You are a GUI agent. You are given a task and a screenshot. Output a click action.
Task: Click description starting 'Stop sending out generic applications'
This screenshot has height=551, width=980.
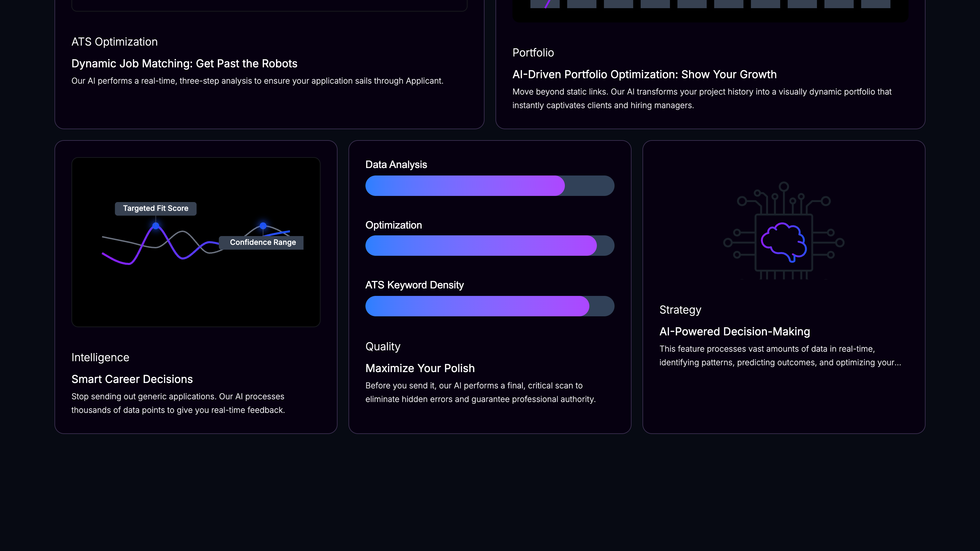click(178, 403)
